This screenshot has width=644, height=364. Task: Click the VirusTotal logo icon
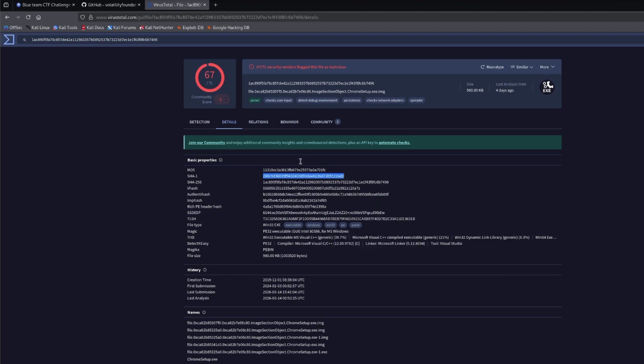[x=9, y=40]
